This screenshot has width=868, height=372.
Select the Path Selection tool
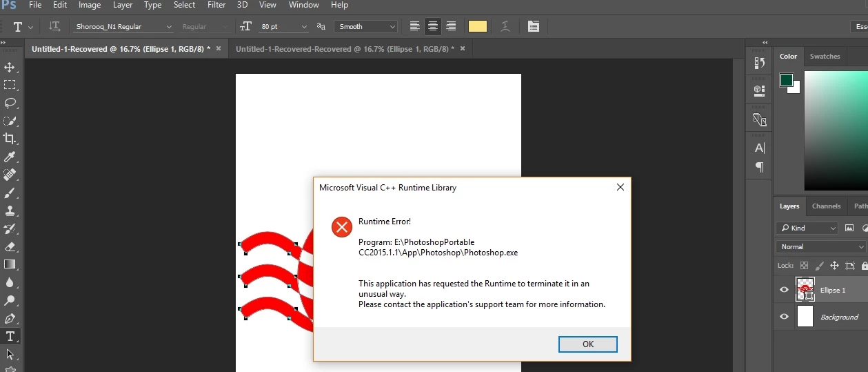[10, 354]
